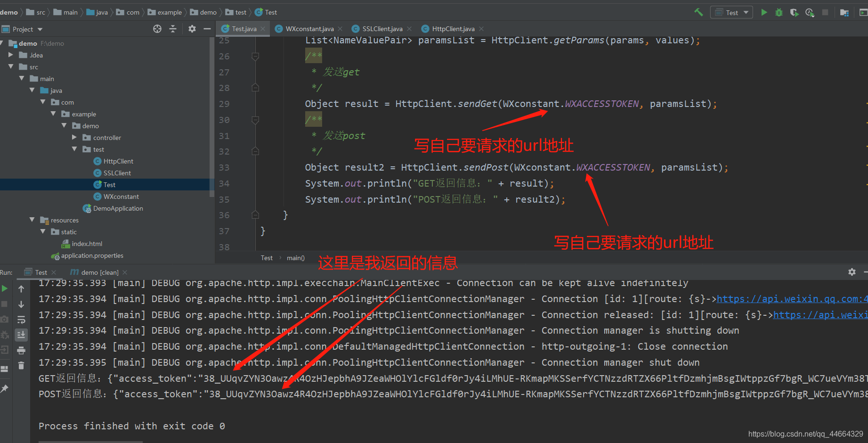
Task: Collapse the java folder in tree
Action: 32,90
